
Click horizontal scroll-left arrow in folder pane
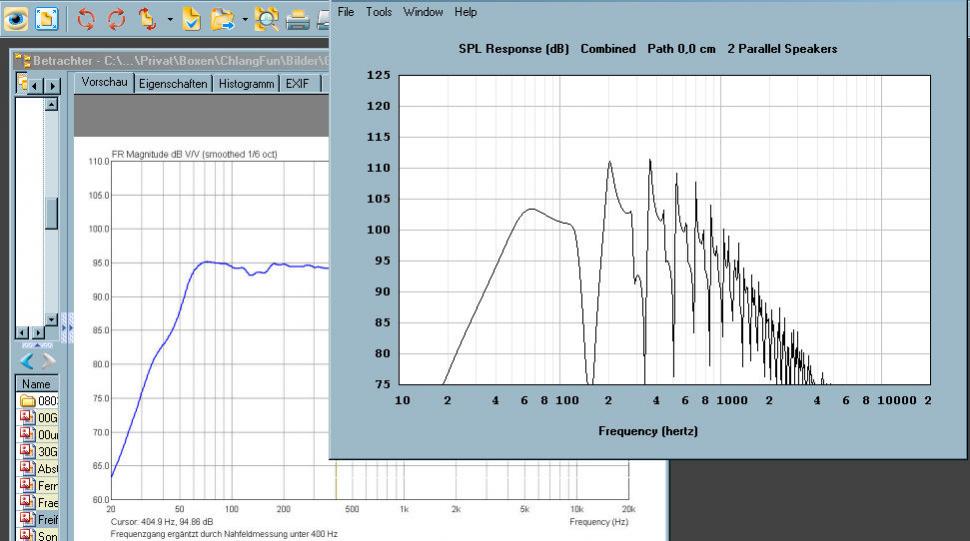coord(22,333)
